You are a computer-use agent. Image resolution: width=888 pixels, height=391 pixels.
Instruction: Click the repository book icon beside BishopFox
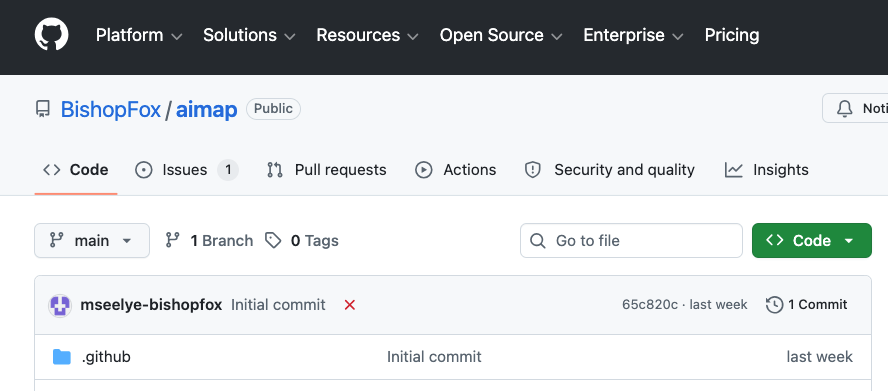tap(42, 109)
